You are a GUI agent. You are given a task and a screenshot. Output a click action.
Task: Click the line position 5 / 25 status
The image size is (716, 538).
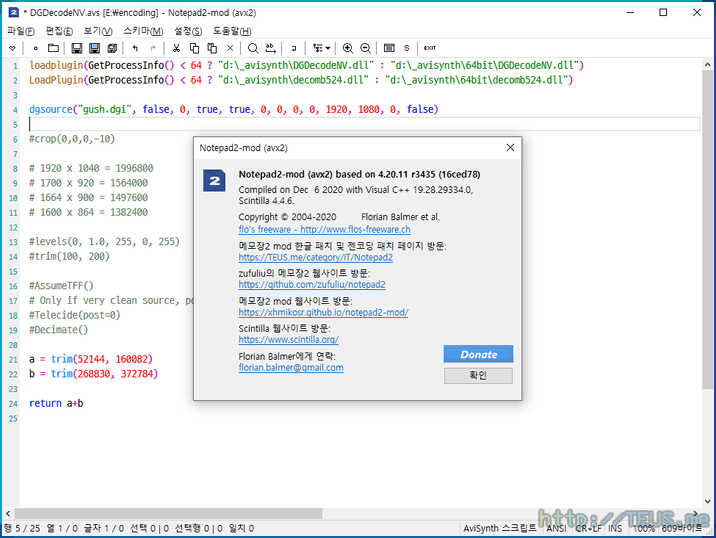(22, 528)
